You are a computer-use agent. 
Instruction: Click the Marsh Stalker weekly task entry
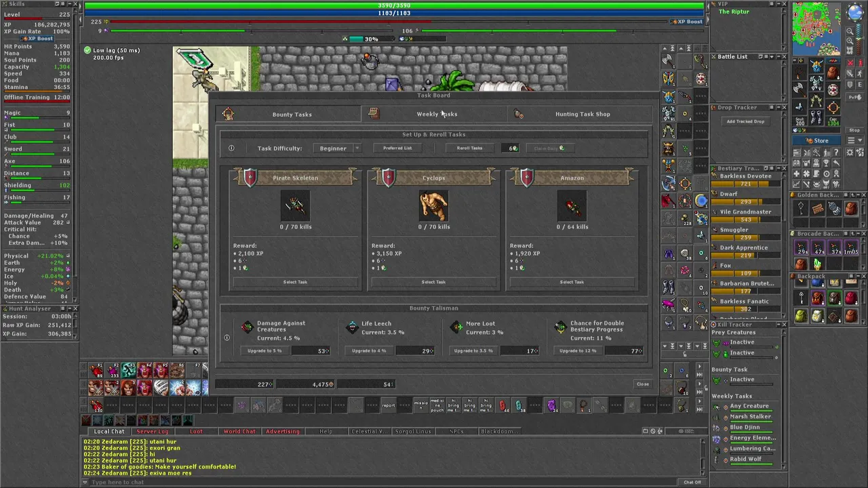click(x=745, y=417)
